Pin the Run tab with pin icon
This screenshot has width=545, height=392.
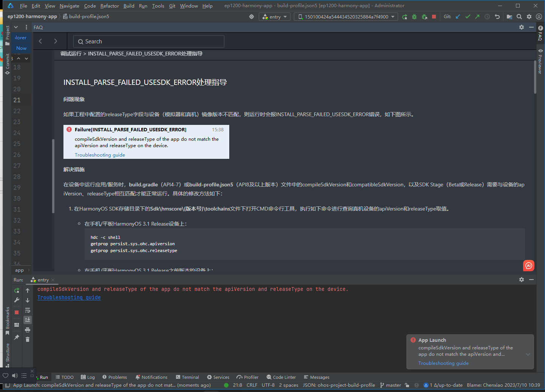tap(17, 337)
